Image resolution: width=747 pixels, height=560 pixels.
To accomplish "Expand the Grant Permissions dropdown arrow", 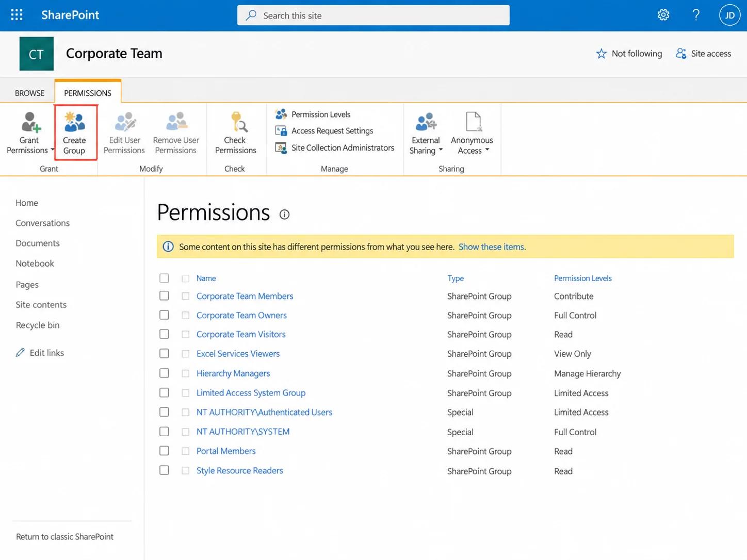I will coord(53,150).
